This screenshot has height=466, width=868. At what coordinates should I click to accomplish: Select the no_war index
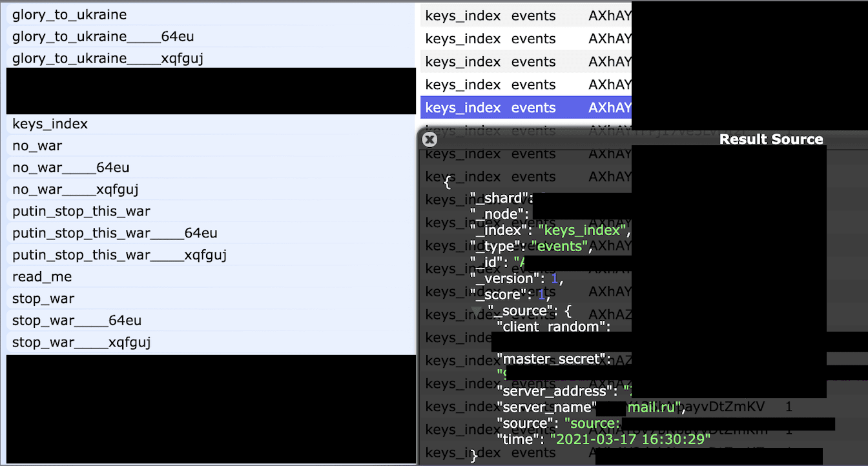[x=211, y=146]
